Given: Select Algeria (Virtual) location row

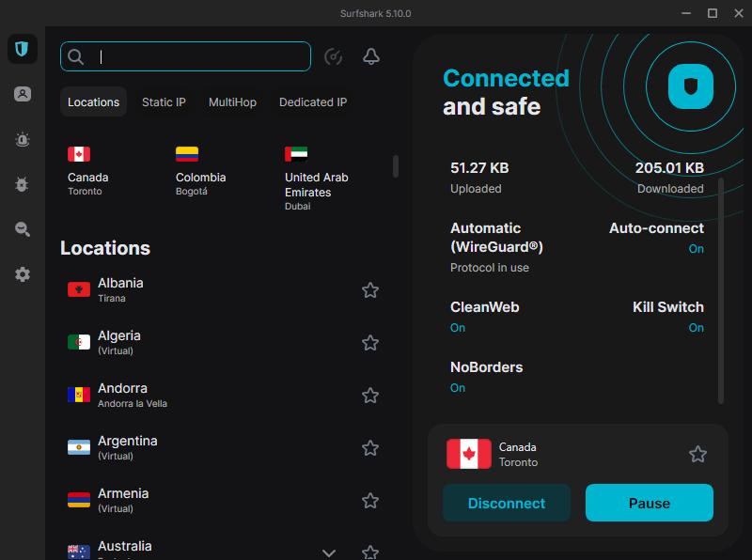Looking at the screenshot, I should tap(223, 343).
